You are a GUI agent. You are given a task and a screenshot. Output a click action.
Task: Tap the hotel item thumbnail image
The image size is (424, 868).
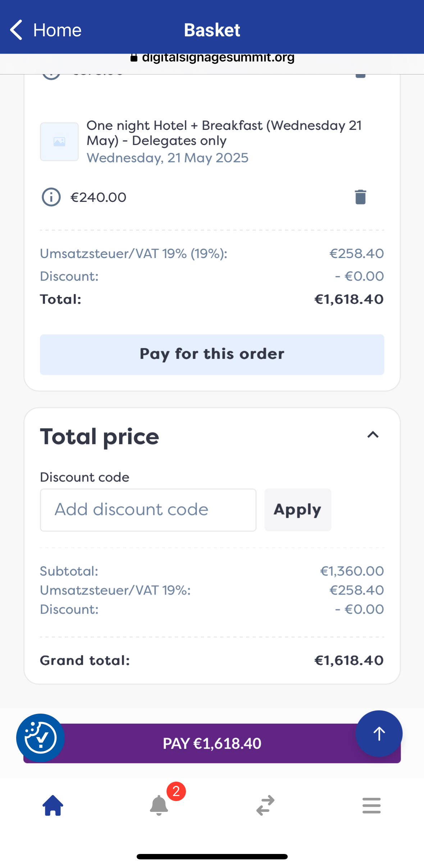tap(59, 142)
